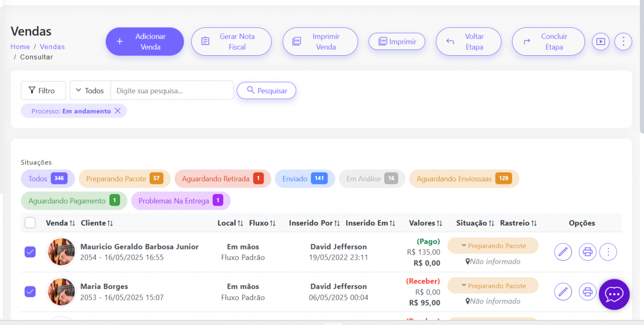Viewport: 644px width, 325px height.
Task: Open the three-dot menu in header
Action: pyautogui.click(x=623, y=41)
